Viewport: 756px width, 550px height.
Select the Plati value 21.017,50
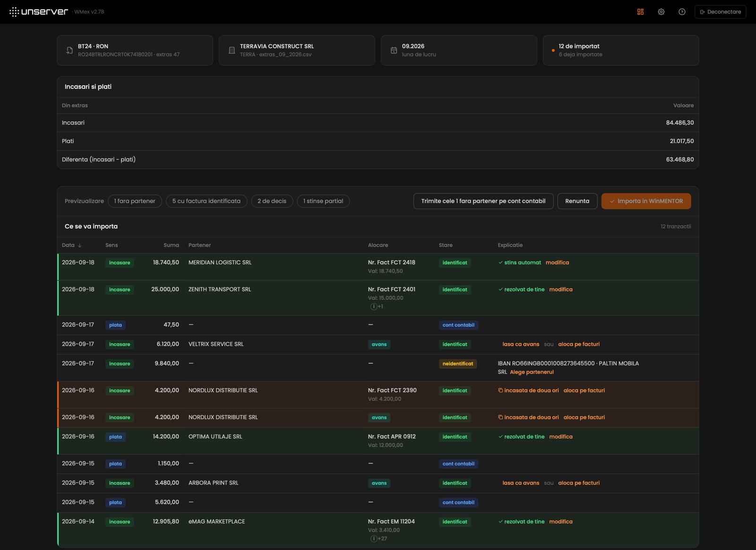pos(682,141)
